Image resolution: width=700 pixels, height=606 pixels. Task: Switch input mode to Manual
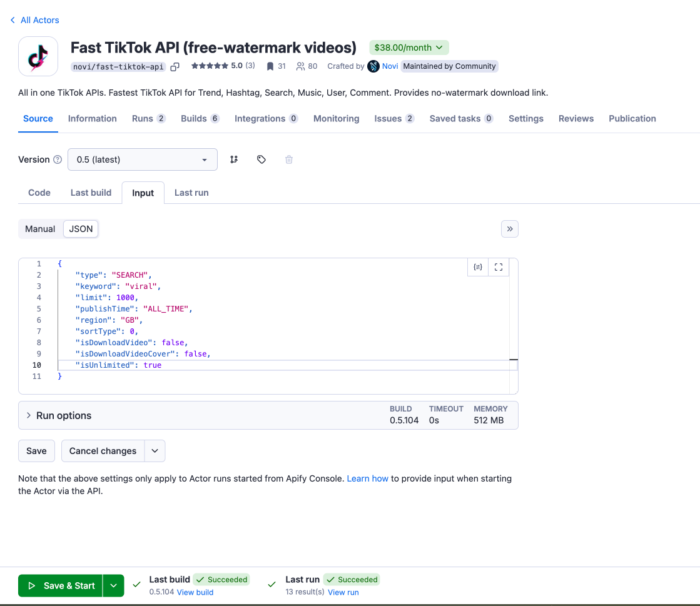40,229
